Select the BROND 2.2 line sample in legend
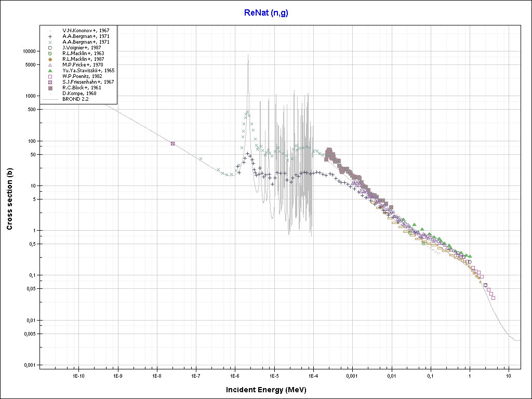Screen dimensions: 532x399 [x=50, y=99]
